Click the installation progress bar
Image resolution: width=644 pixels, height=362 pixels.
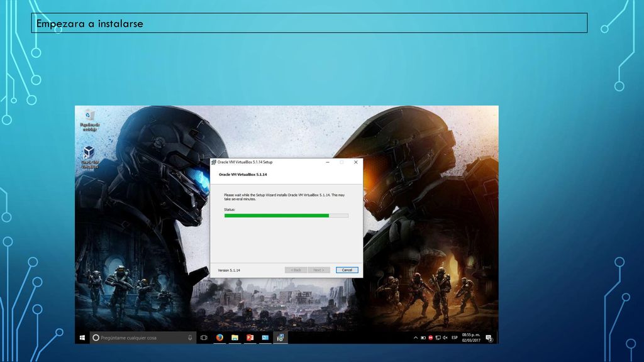click(x=286, y=216)
